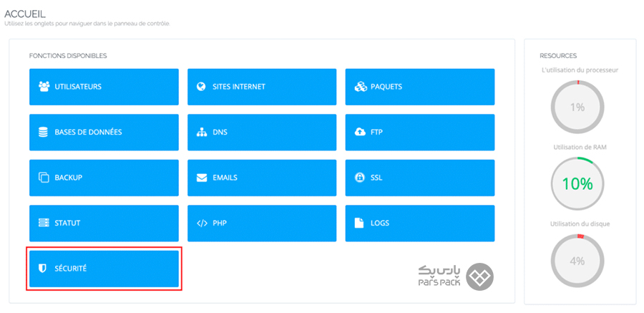
Task: Click the DNS sitemap icon
Action: coord(201,133)
